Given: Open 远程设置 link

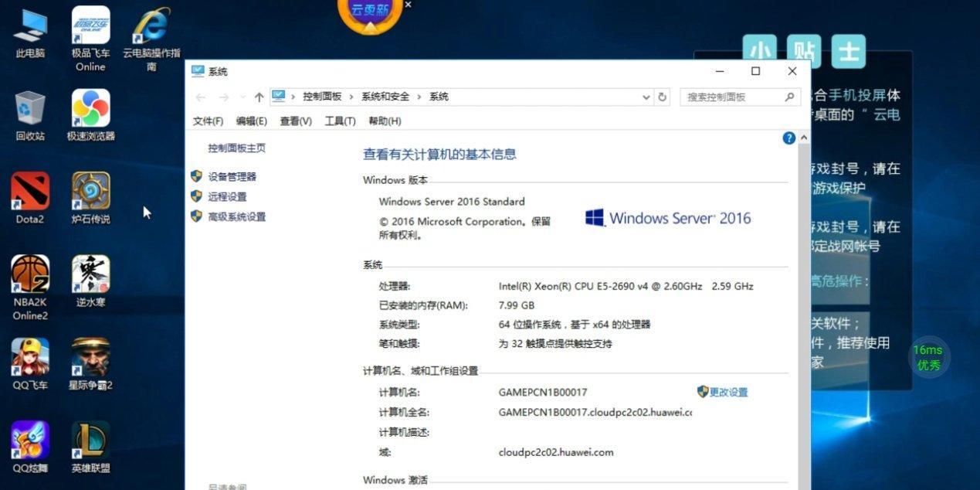Looking at the screenshot, I should pos(227,197).
